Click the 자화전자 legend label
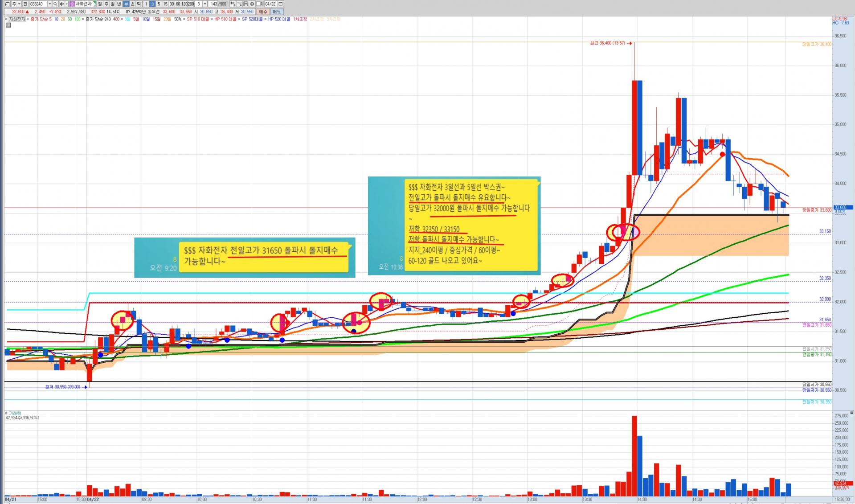855x504 pixels. pos(17,19)
